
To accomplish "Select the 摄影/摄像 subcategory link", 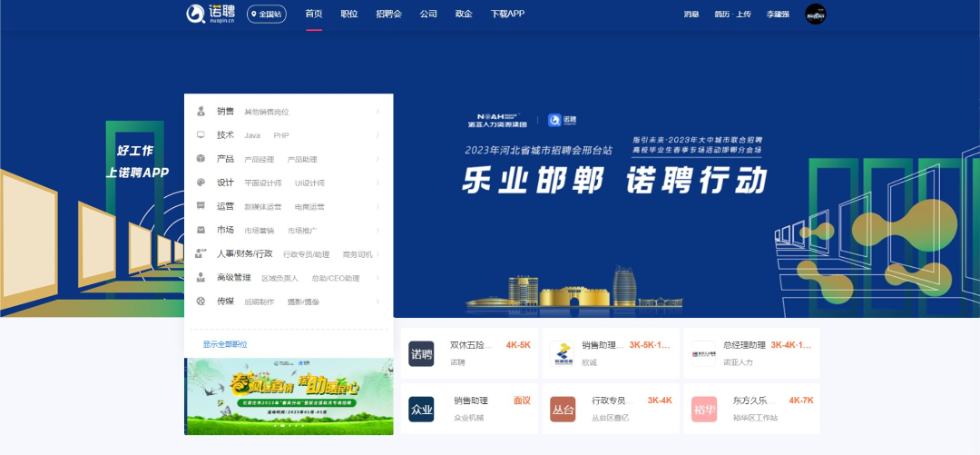I will [303, 302].
